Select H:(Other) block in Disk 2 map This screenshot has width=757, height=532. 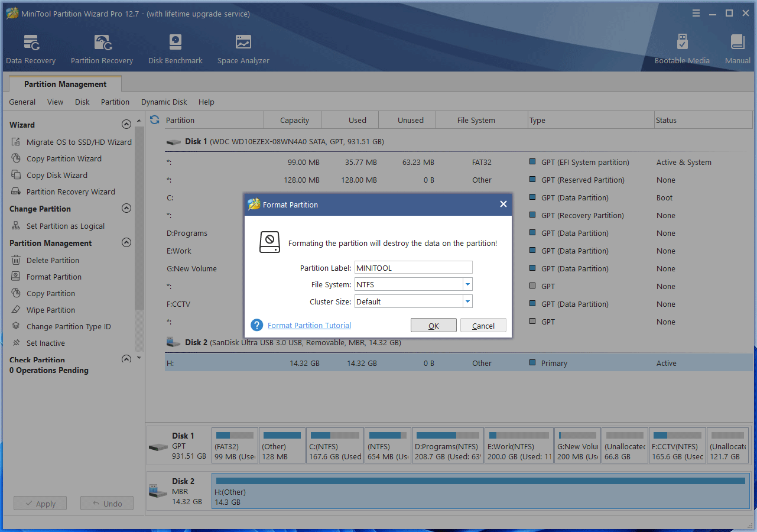click(x=480, y=492)
